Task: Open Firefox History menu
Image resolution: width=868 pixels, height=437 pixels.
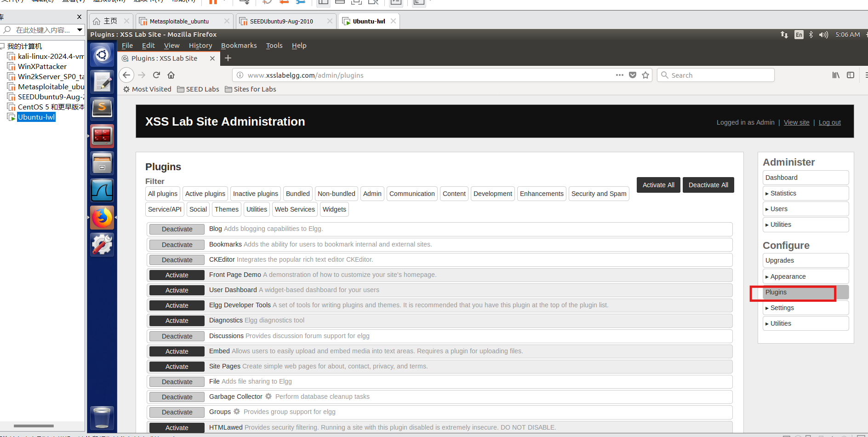Action: point(200,46)
